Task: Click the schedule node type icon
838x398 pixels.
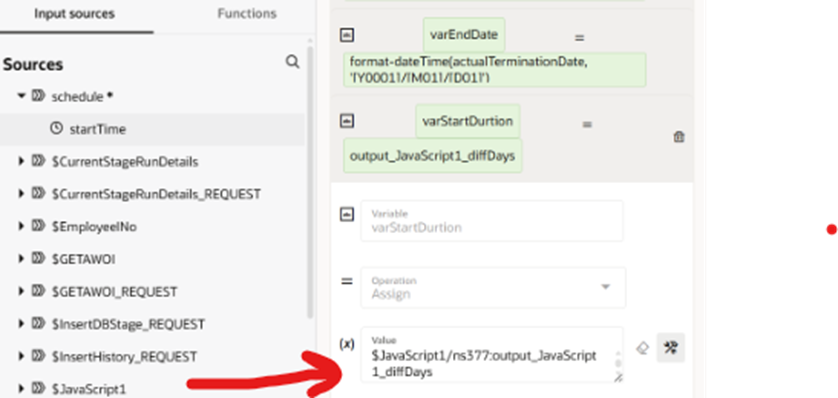Action: pos(38,96)
